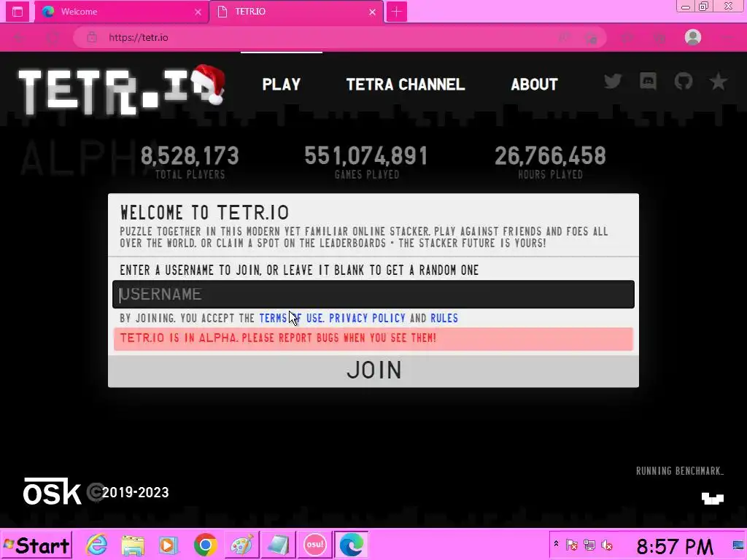Click the WELCOME TO TETR.IO heading
This screenshot has height=560, width=747.
[x=204, y=212]
